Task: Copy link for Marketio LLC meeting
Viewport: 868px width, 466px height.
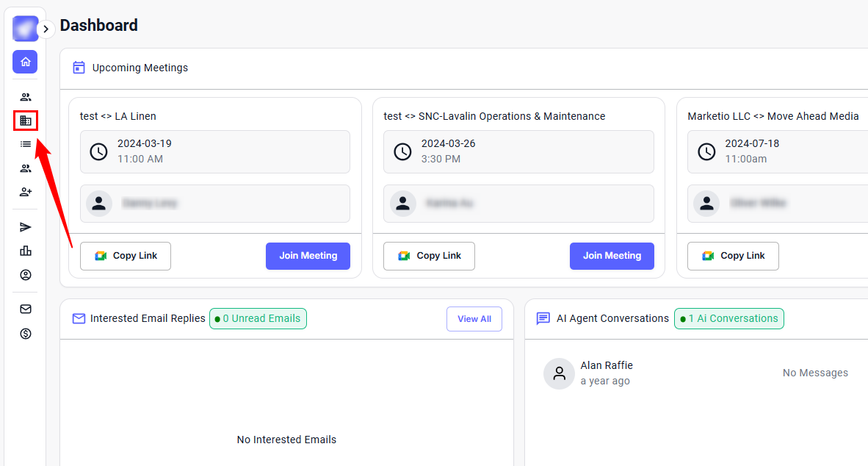Action: point(733,256)
